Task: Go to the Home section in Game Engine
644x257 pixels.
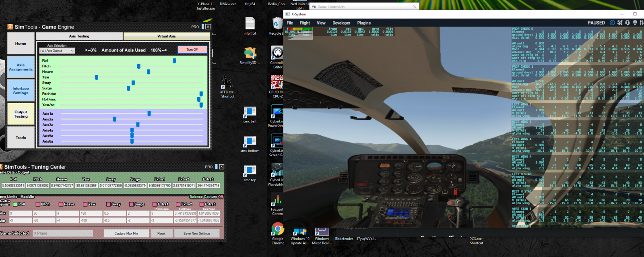Action: pyautogui.click(x=21, y=44)
